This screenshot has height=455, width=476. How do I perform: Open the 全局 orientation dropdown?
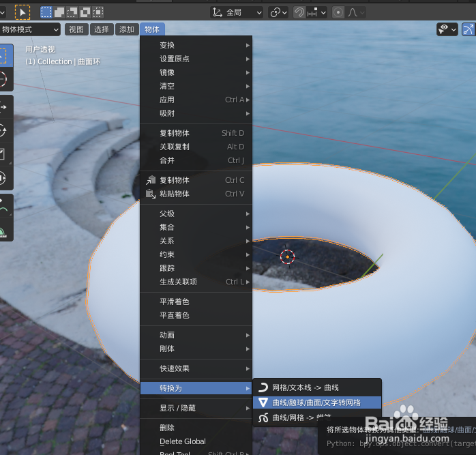click(237, 12)
